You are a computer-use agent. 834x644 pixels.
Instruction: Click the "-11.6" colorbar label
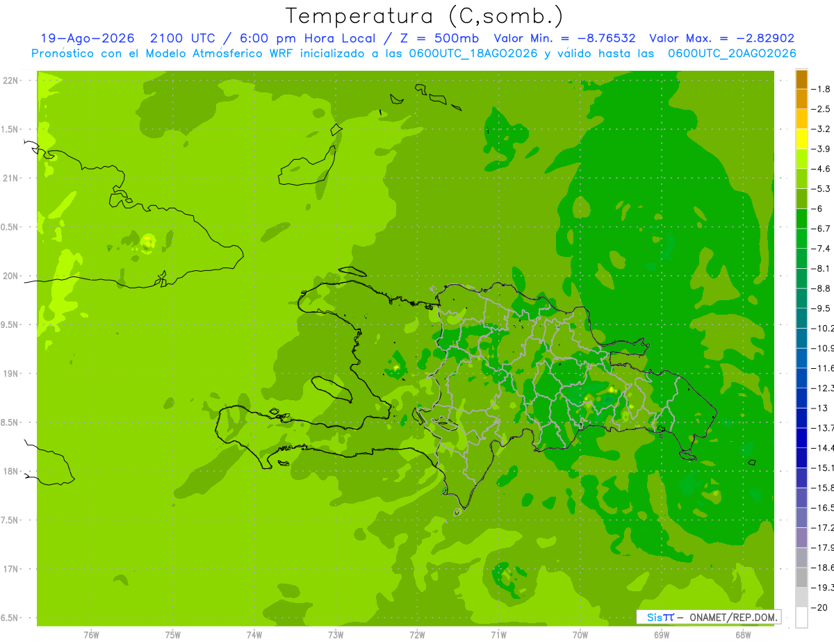tap(824, 368)
